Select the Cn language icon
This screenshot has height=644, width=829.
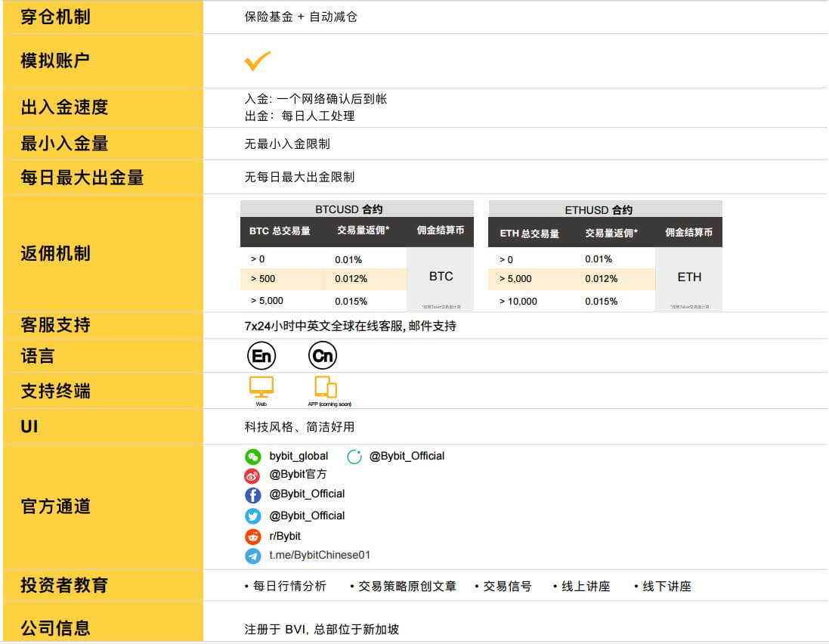coord(323,355)
